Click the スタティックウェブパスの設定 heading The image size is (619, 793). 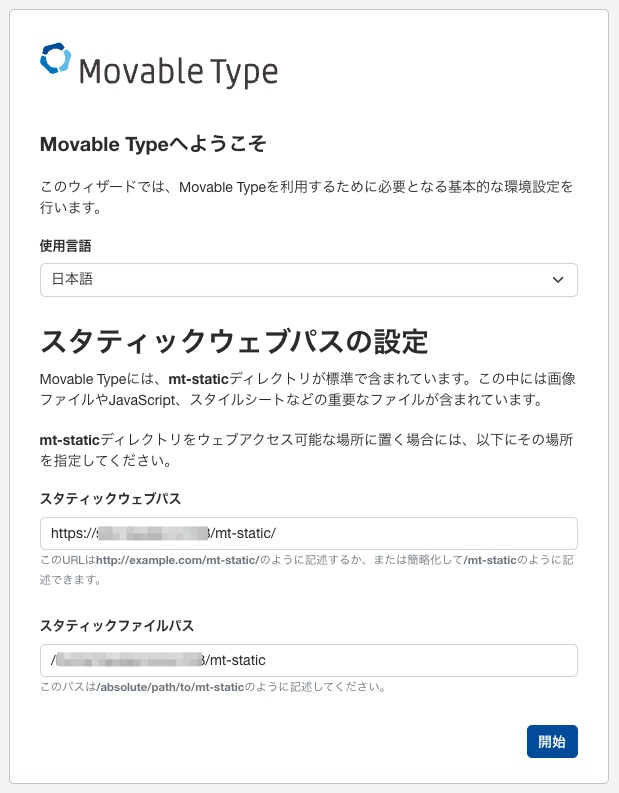coord(234,342)
